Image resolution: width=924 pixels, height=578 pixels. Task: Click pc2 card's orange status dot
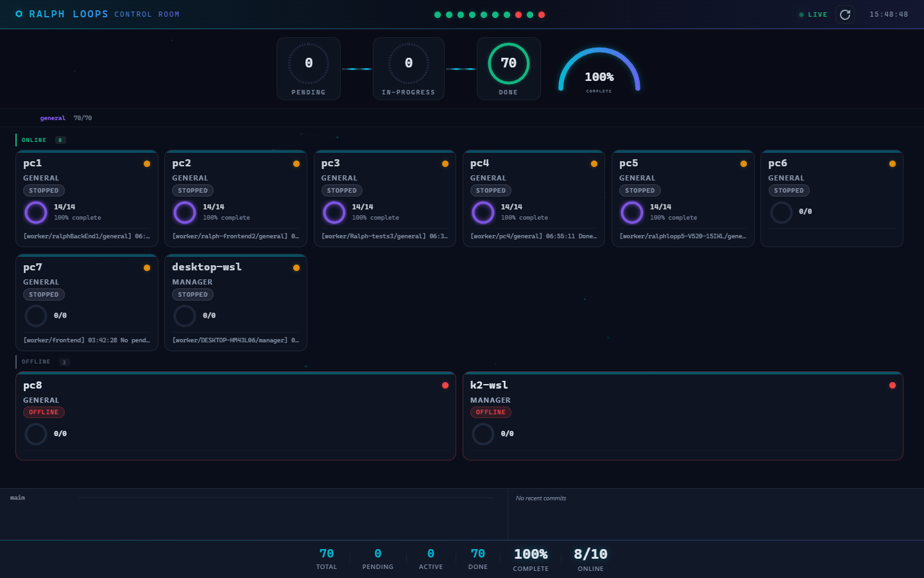[x=296, y=164]
